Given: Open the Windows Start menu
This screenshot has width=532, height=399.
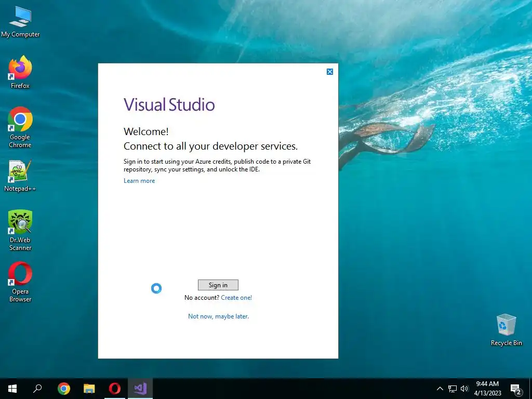Looking at the screenshot, I should 12,389.
